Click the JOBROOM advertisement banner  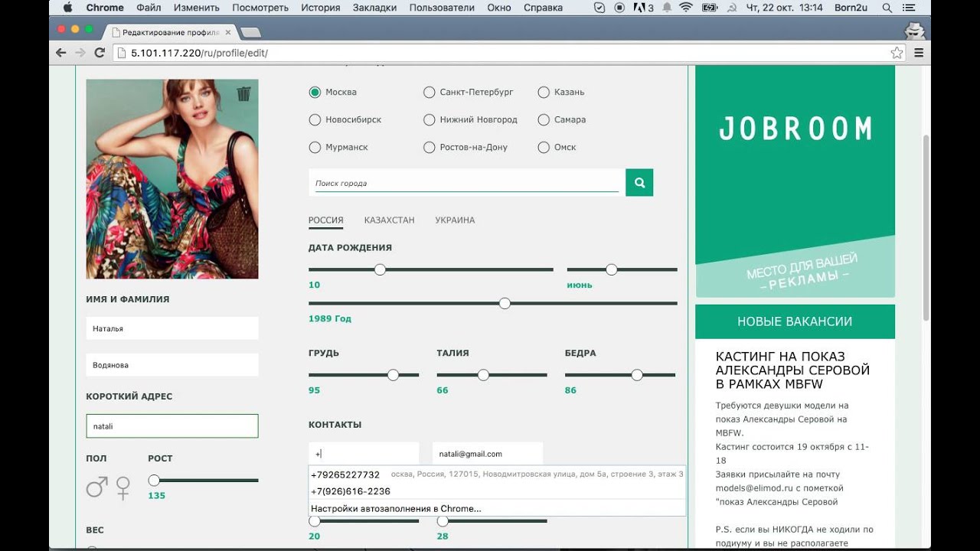coord(795,181)
